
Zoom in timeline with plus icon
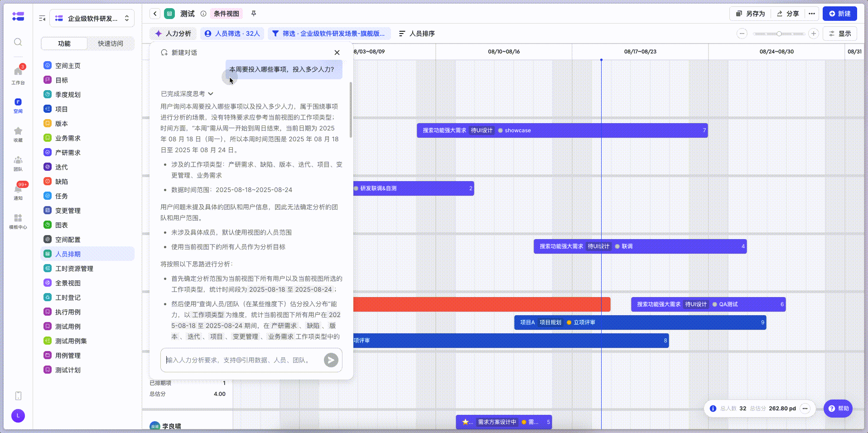[814, 34]
